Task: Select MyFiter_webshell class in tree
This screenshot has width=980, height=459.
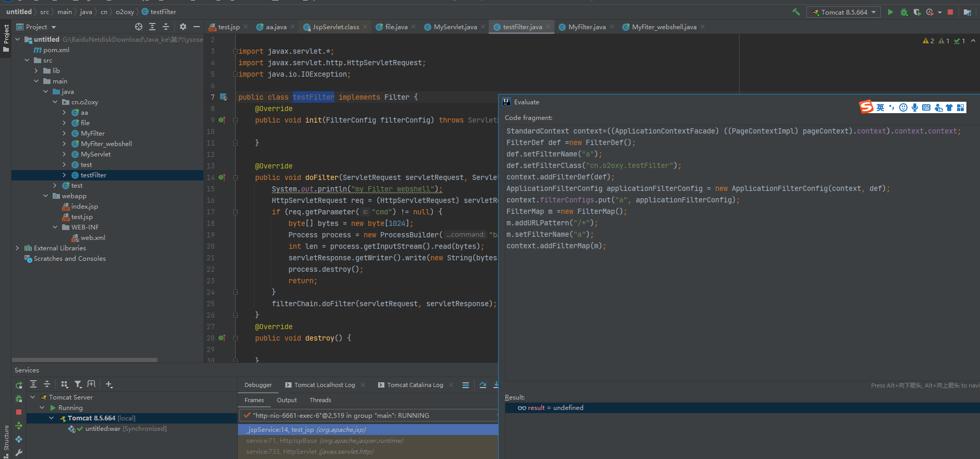Action: [106, 144]
